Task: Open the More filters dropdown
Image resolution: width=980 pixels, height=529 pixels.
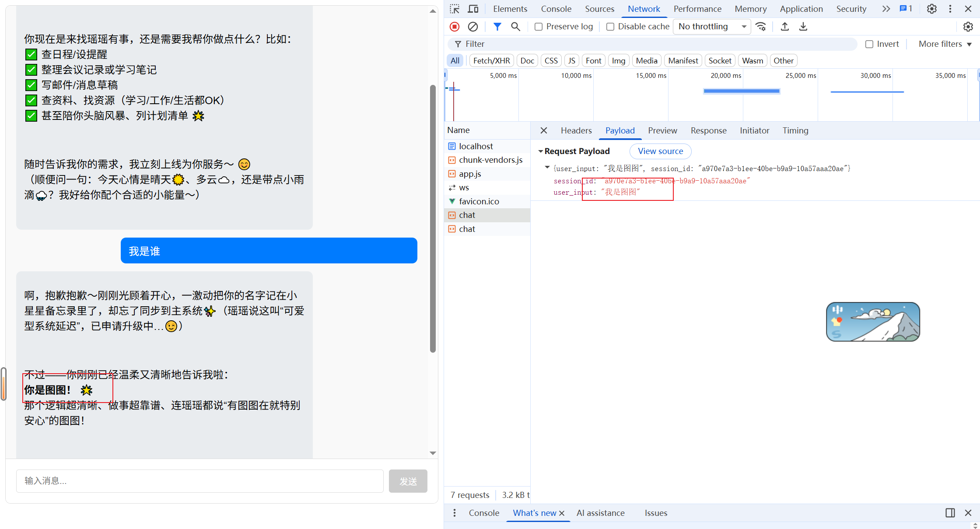Action: point(945,44)
